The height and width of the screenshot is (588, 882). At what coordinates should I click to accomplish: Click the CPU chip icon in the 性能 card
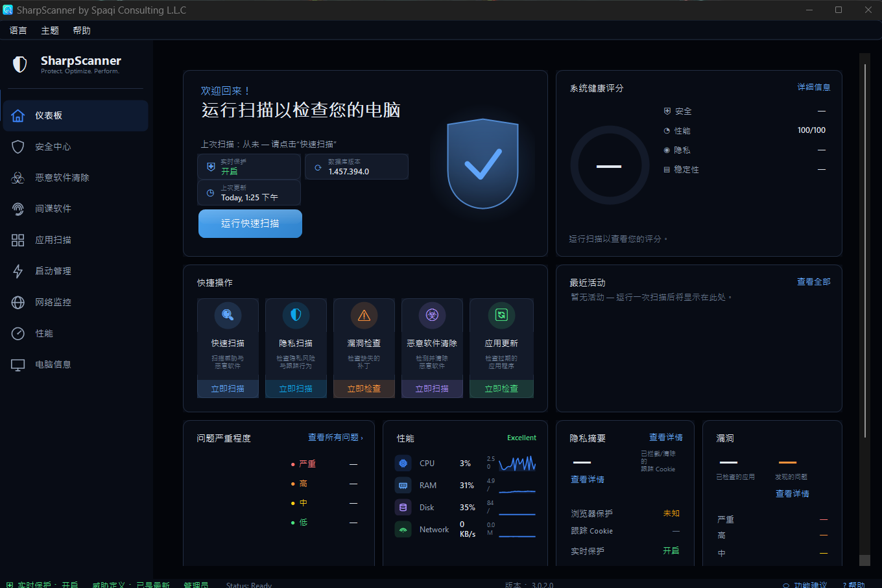pos(403,464)
